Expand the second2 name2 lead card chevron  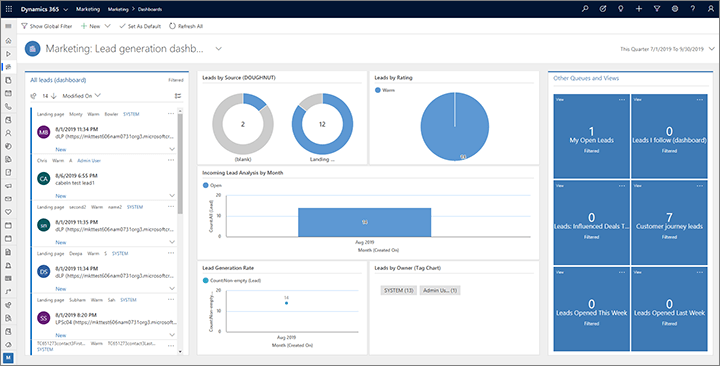point(172,242)
